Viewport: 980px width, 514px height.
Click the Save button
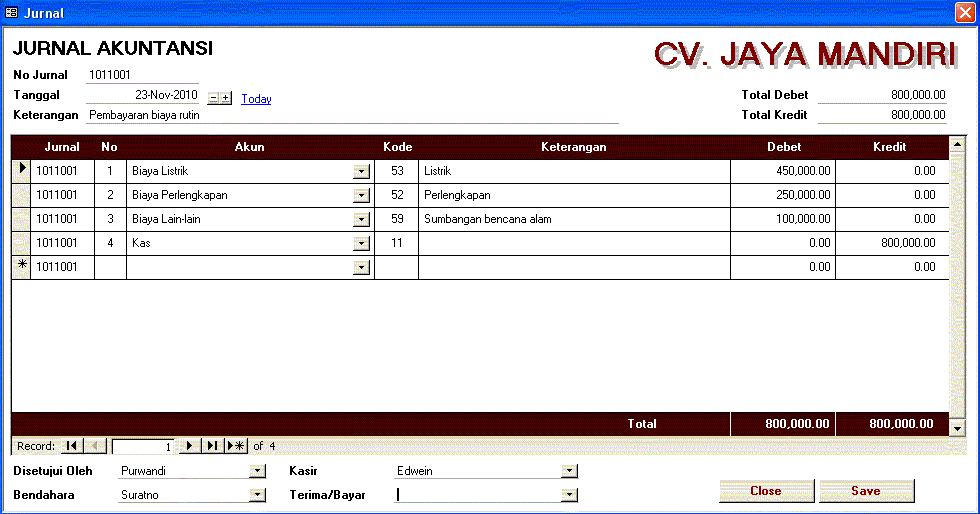[x=866, y=491]
